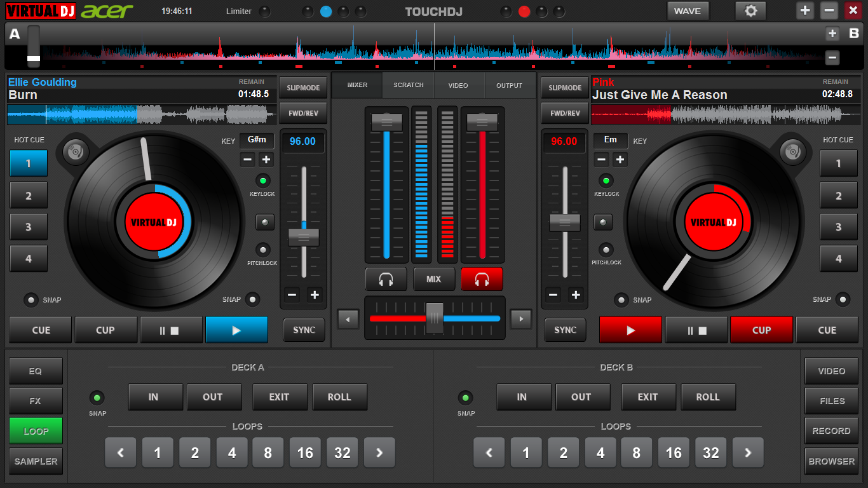Viewport: 868px width, 488px height.
Task: Click the blue volume fader handle
Action: (x=386, y=121)
